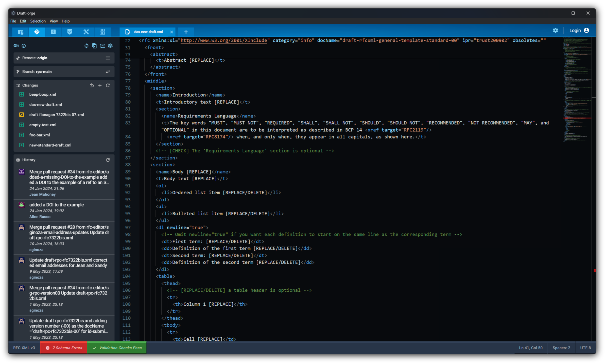
Task: Click the stage all plus icon
Action: tap(100, 85)
